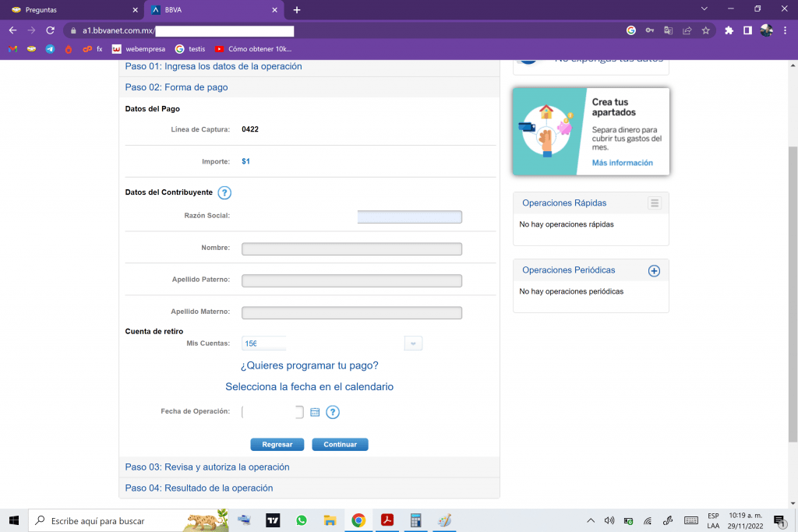Click the Nombre input field

click(351, 249)
